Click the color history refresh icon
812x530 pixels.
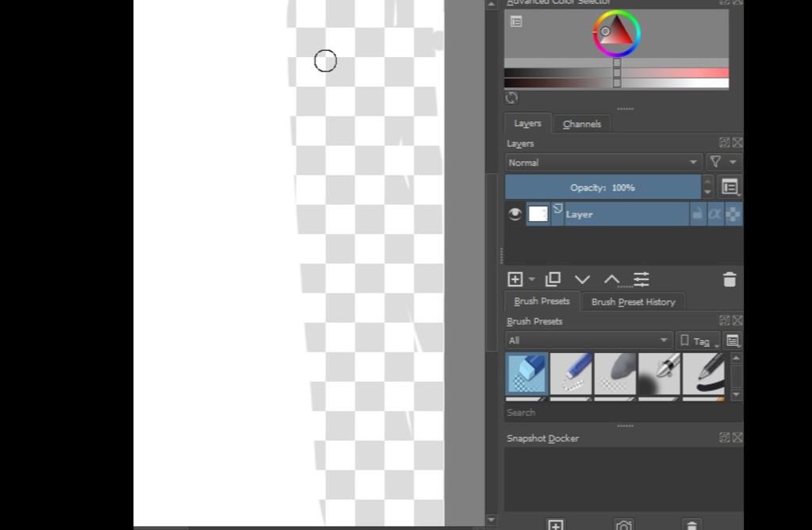511,98
